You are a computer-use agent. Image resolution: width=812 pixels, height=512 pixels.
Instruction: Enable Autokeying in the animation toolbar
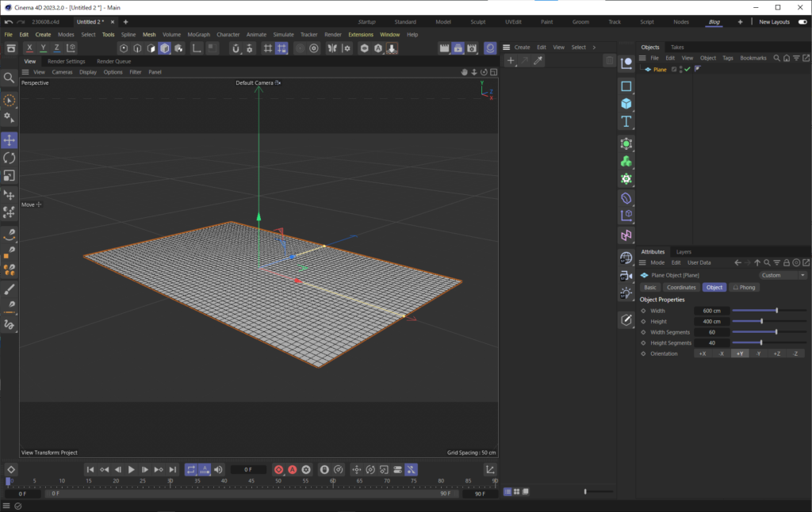(293, 469)
